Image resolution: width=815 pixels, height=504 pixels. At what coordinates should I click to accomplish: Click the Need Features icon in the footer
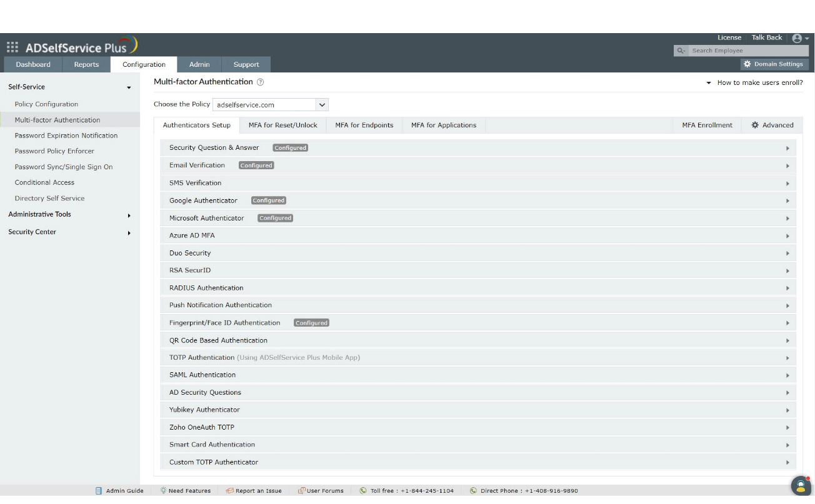(x=162, y=490)
